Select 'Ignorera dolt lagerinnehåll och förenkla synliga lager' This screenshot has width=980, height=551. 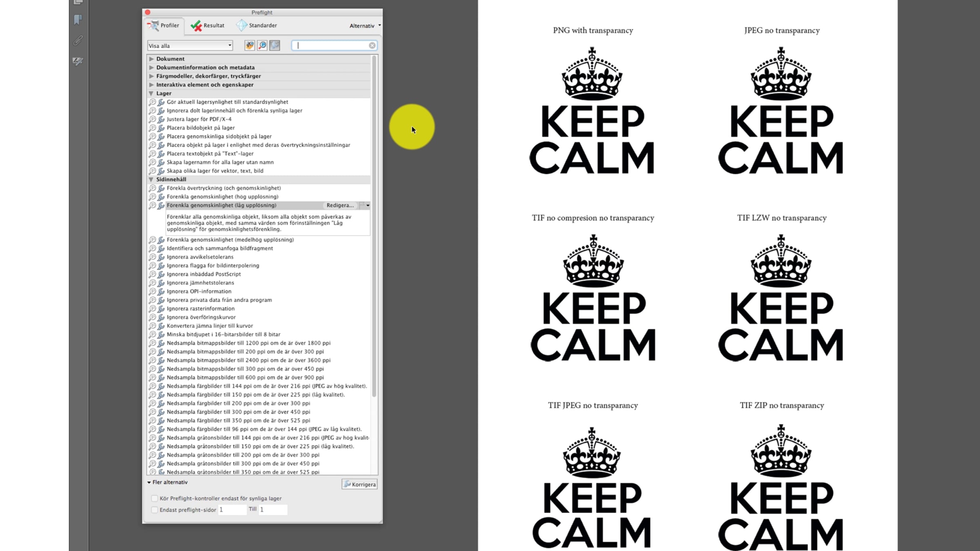[234, 111]
